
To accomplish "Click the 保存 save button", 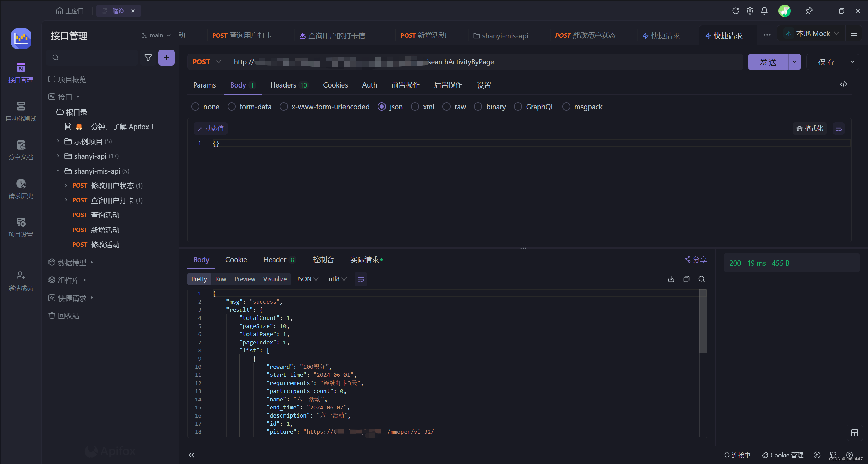I will (827, 62).
